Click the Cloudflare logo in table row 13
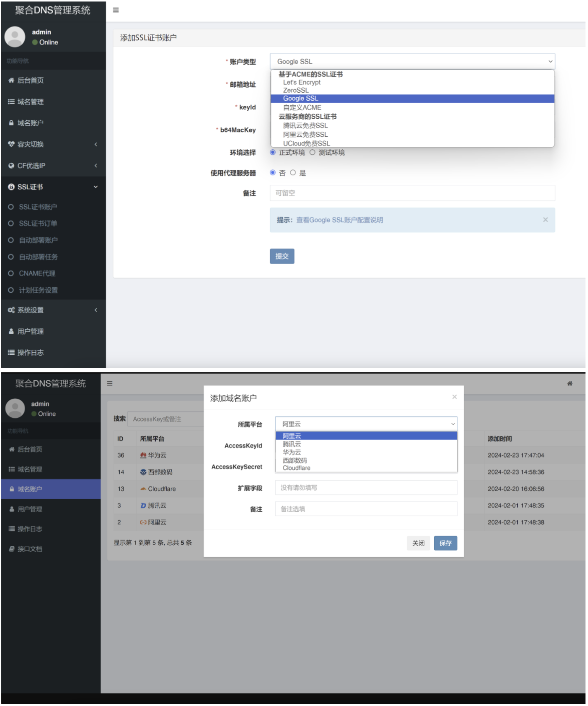The width and height of the screenshot is (588, 706). click(143, 489)
